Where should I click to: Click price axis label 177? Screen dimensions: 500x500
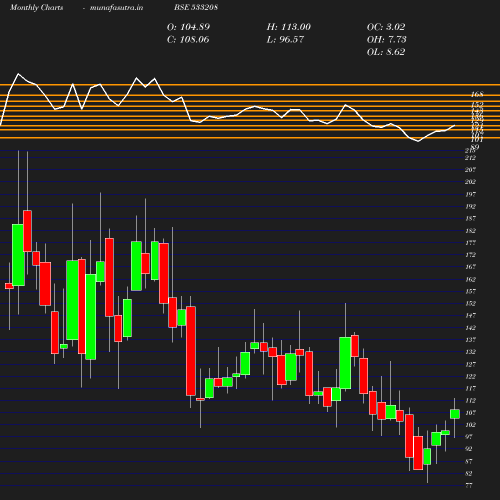tap(470, 243)
